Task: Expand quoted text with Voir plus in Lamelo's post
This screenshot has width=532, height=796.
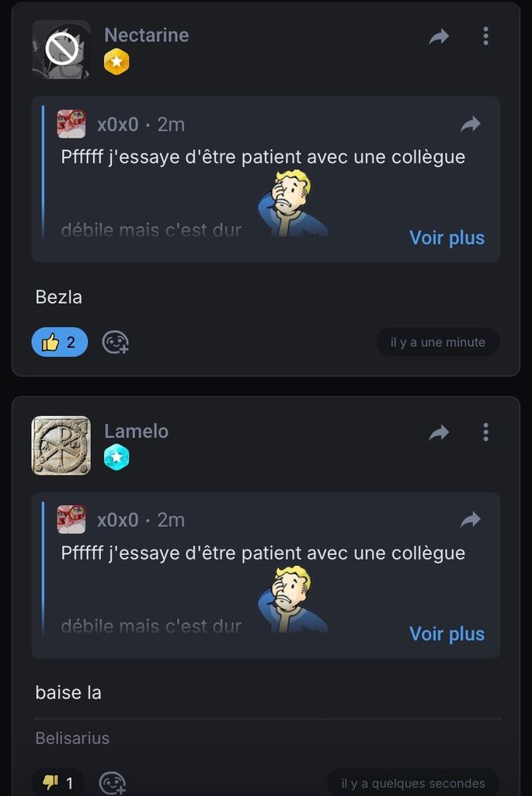Action: point(447,634)
